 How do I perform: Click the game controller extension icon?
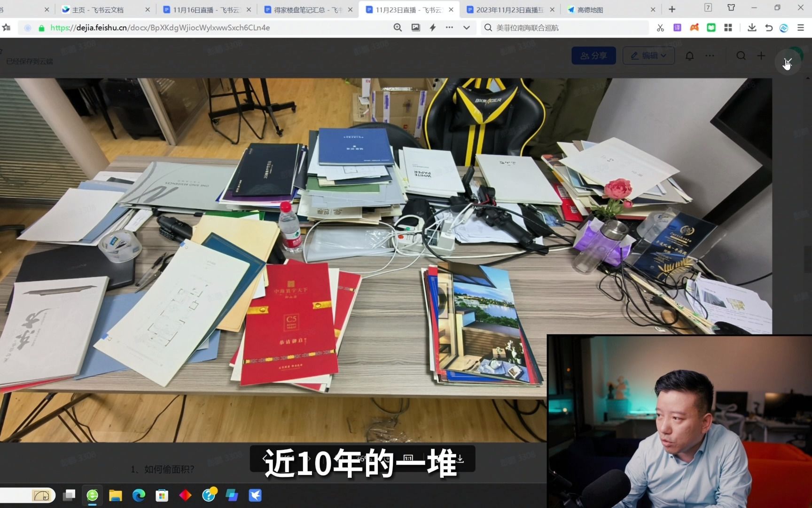pos(694,28)
